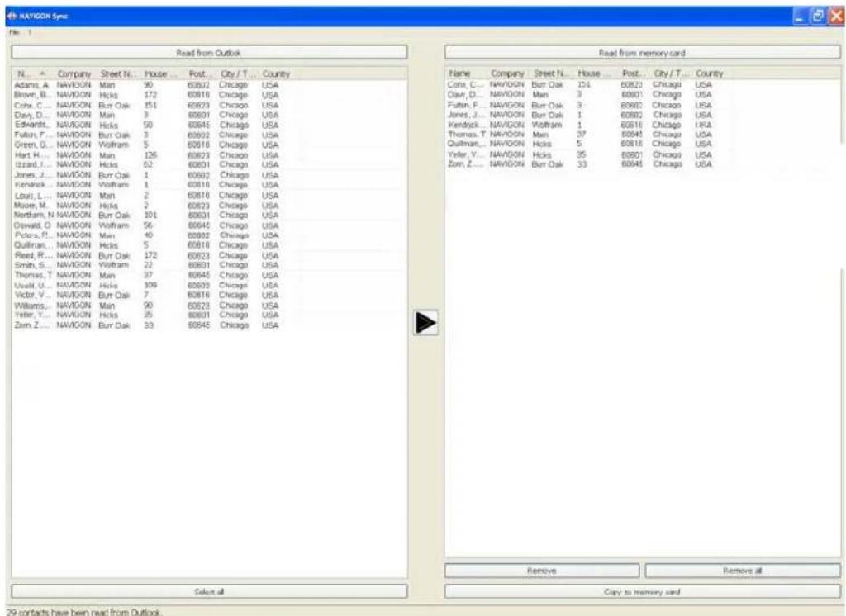Sort memory card list by Name header
The width and height of the screenshot is (846, 616).
pos(466,73)
